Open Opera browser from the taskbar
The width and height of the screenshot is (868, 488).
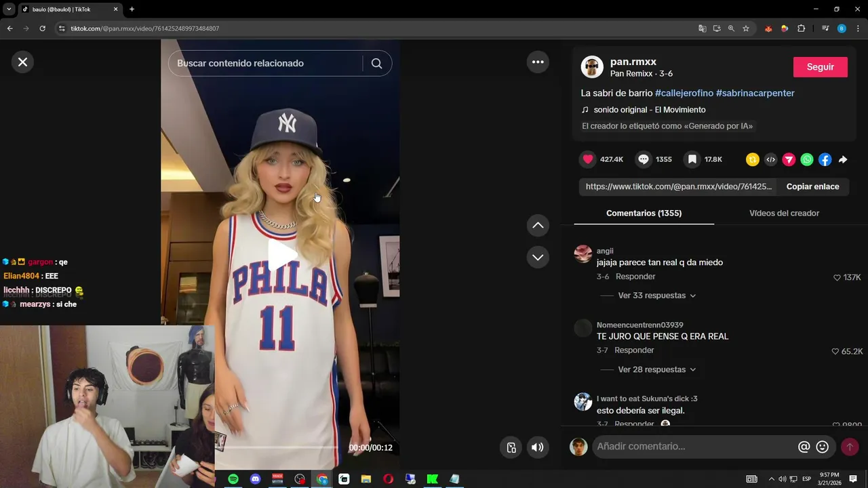coord(388,479)
